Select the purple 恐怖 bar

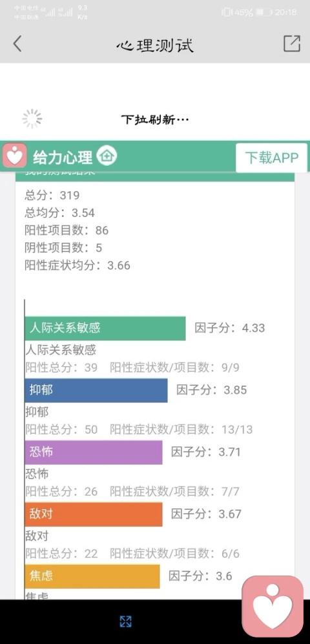tap(94, 452)
